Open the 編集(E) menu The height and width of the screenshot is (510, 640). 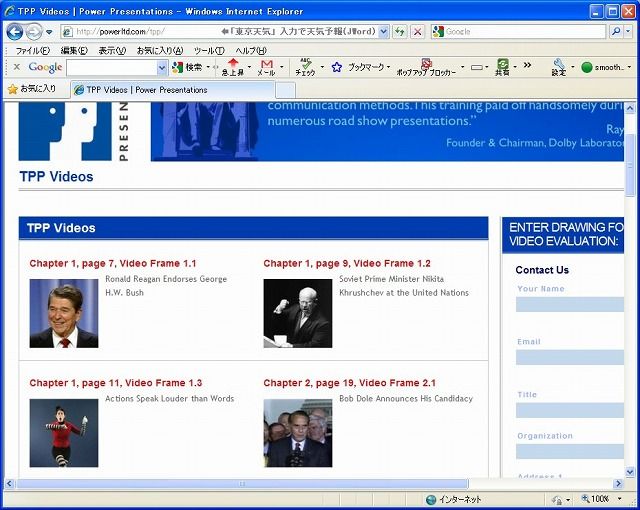74,51
